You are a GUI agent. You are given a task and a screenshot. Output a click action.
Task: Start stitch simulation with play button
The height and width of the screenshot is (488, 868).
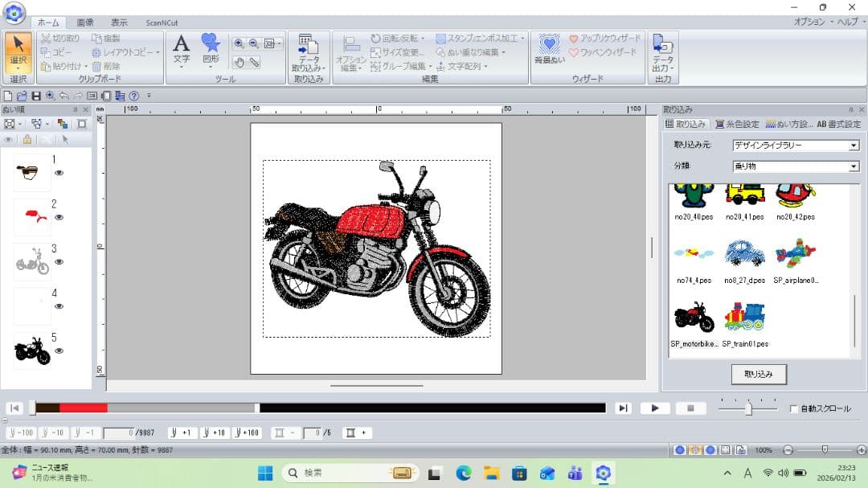[x=655, y=408]
